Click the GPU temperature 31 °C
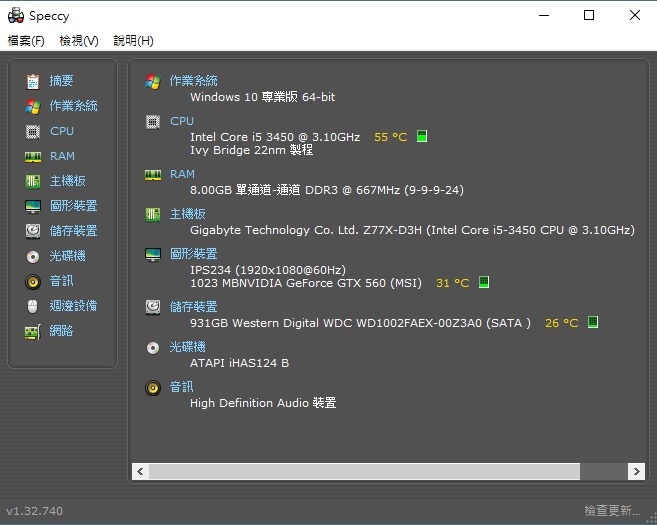This screenshot has height=525, width=657. coord(453,283)
